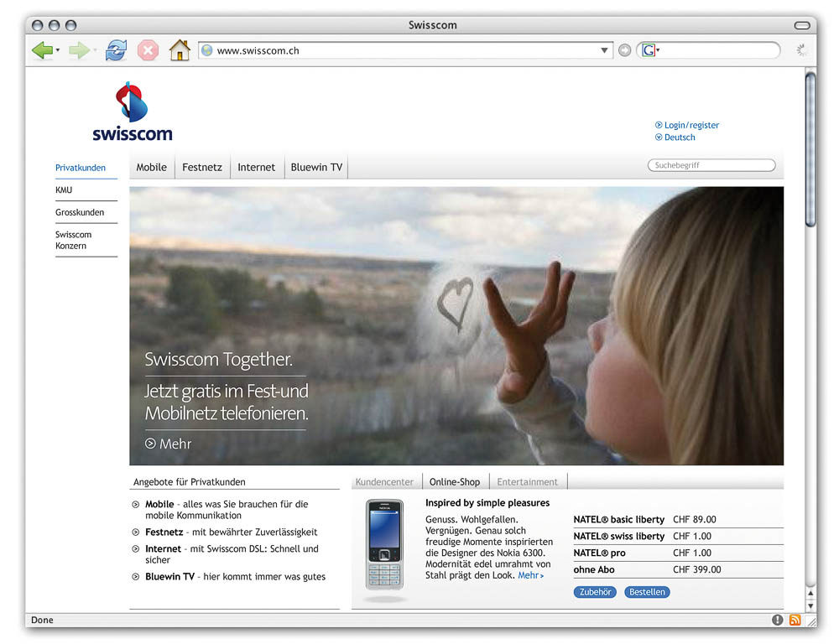Click the window toolbar toggle pill button
Image resolution: width=839 pixels, height=644 pixels.
click(x=801, y=25)
